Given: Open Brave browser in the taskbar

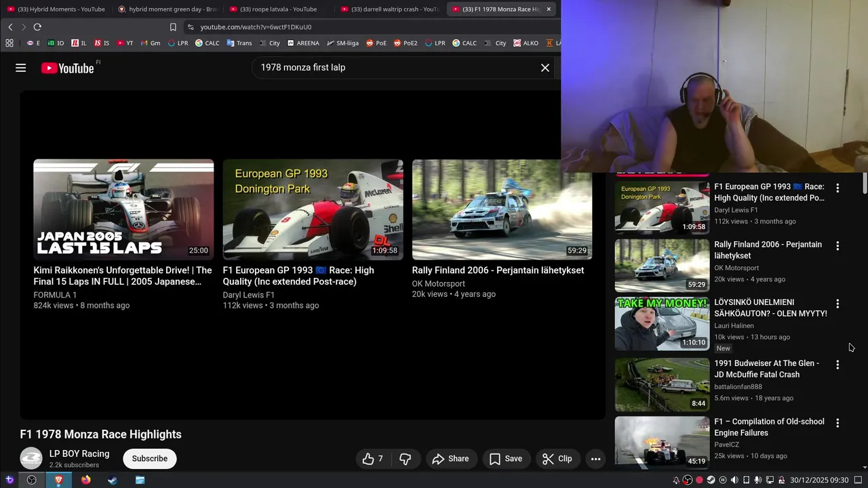Looking at the screenshot, I should (x=59, y=480).
